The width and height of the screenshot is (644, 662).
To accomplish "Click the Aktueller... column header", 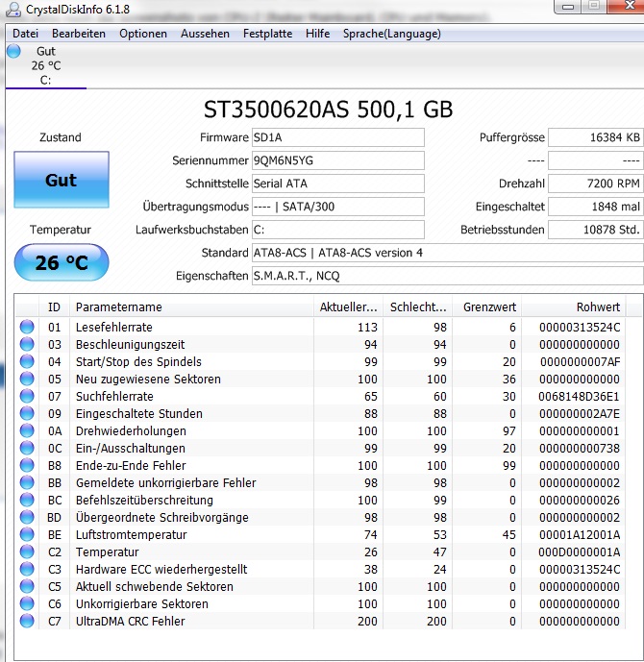I will 348,306.
